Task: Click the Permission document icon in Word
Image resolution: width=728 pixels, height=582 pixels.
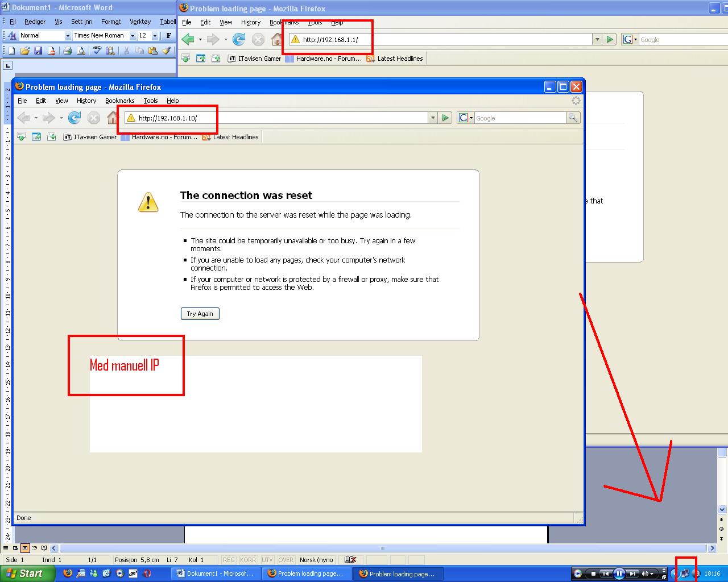Action: (x=52, y=51)
